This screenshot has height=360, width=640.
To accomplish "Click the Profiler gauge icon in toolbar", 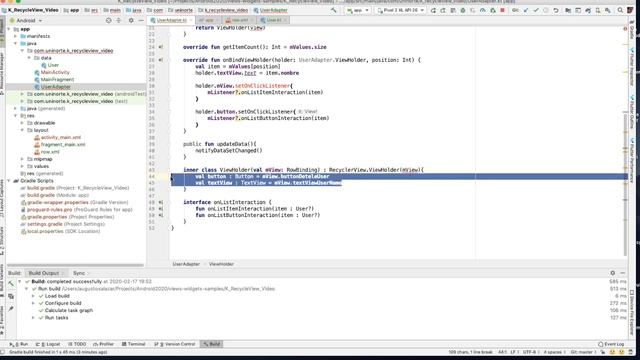I will pyautogui.click(x=482, y=10).
